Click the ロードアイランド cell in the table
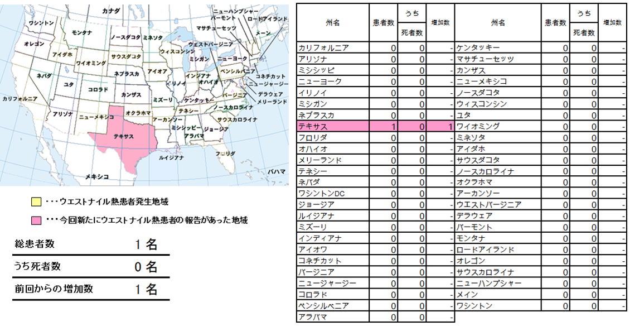Viewport: 644px width, 326px height. (498, 250)
